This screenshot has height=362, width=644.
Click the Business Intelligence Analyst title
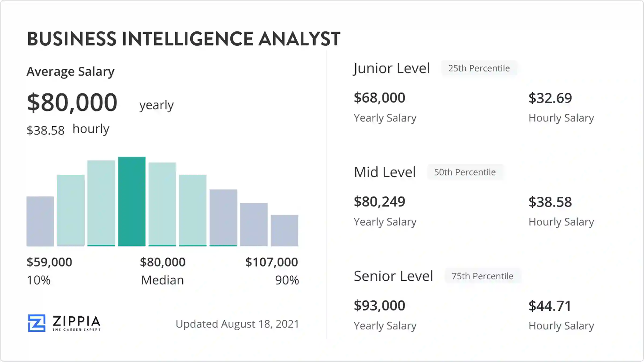pos(184,39)
